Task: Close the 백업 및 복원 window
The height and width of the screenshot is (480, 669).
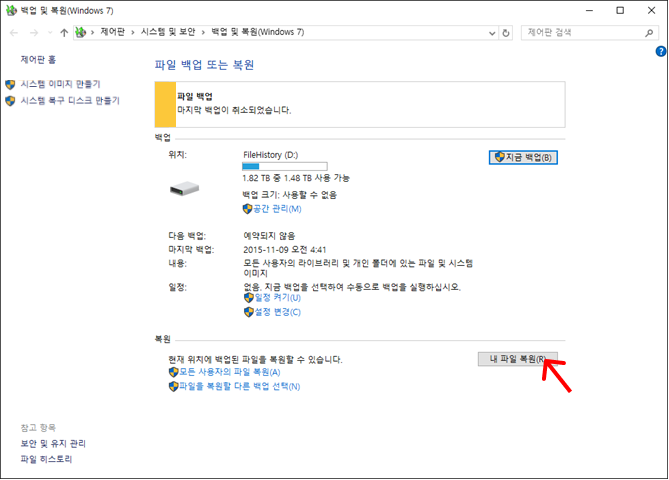Action: click(651, 10)
